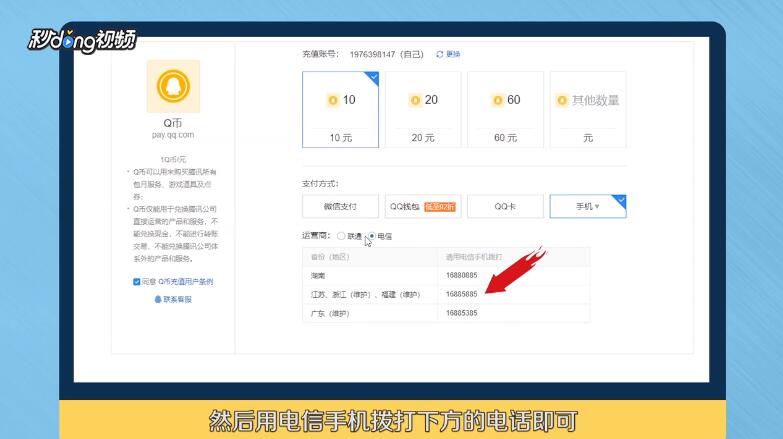Image resolution: width=783 pixels, height=439 pixels.
Task: Click the refresh icon next to 更换
Action: click(439, 54)
